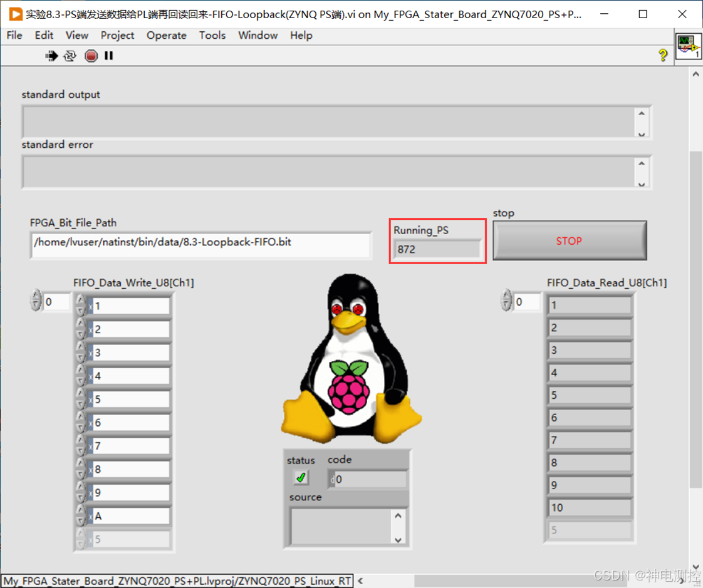Open the Tools menu
This screenshot has width=703, height=588.
[x=212, y=36]
